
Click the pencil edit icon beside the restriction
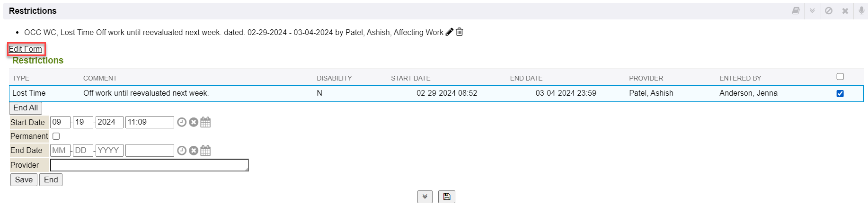coord(450,32)
